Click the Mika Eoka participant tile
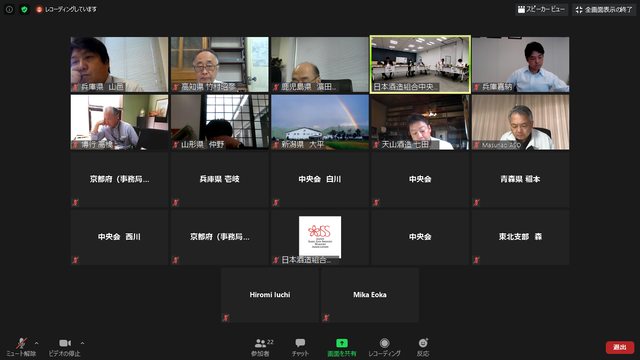The width and height of the screenshot is (640, 360). tap(370, 295)
